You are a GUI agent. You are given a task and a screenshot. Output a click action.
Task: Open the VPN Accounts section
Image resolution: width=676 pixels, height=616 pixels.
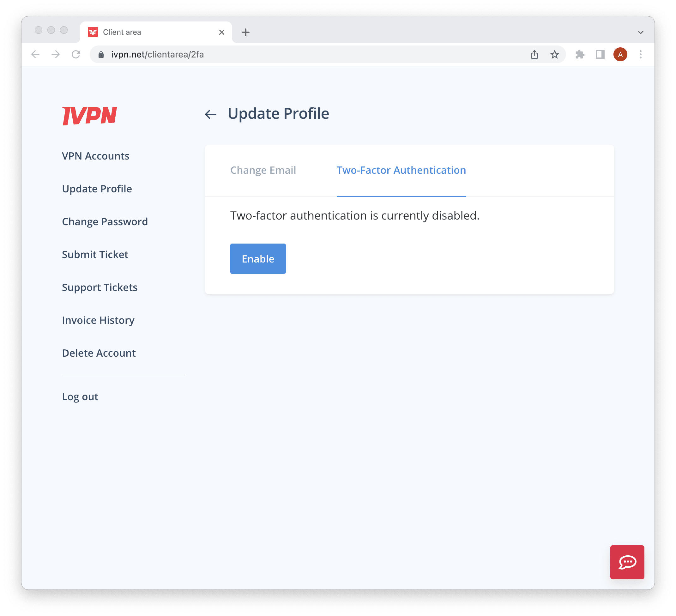point(95,155)
